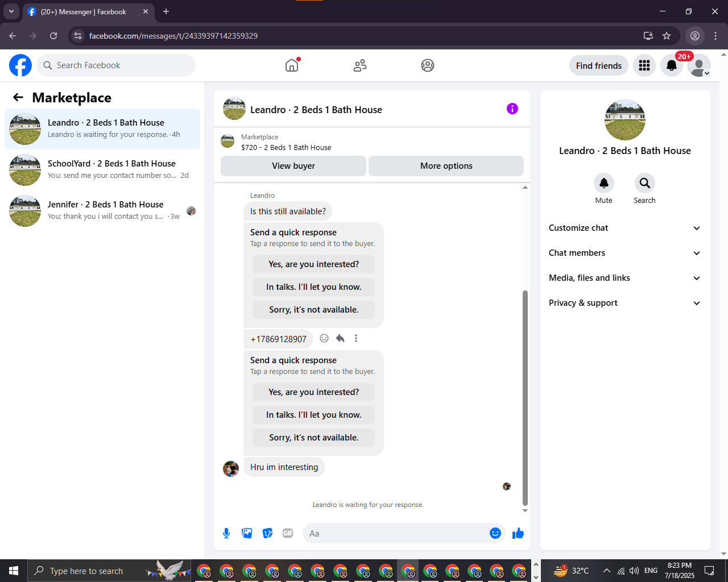Screen dimensions: 728x582
Task: Open the account avatar menu
Action: [699, 65]
